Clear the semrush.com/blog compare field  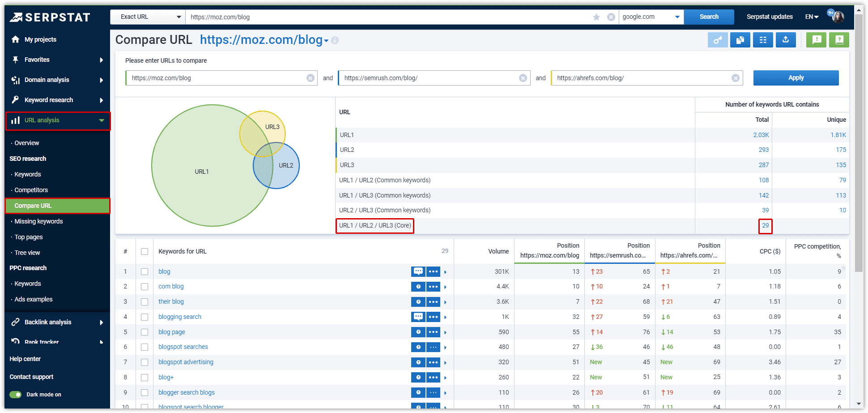(523, 78)
